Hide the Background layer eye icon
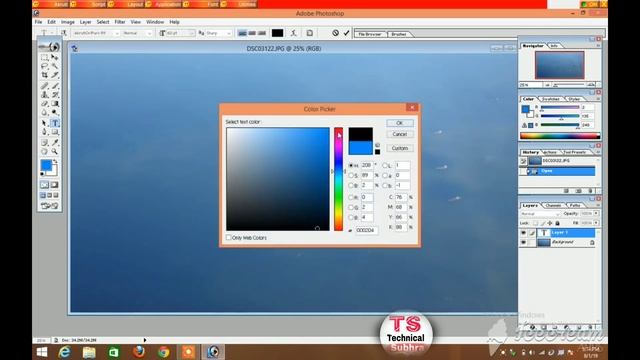The image size is (640, 360). pyautogui.click(x=523, y=242)
